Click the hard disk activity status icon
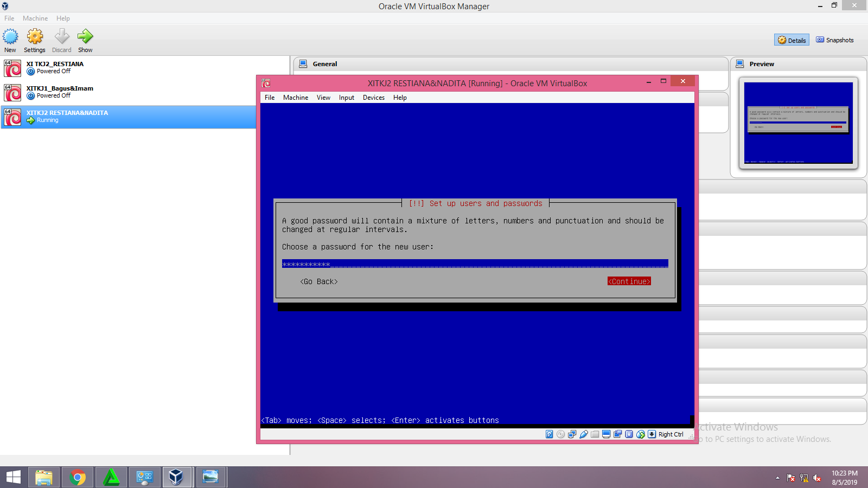868x488 pixels. coord(549,434)
